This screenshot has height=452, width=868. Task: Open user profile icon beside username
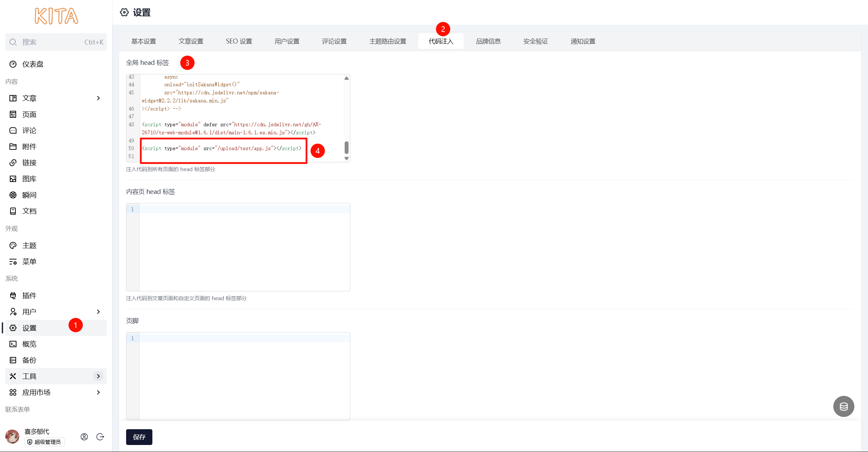click(x=84, y=437)
